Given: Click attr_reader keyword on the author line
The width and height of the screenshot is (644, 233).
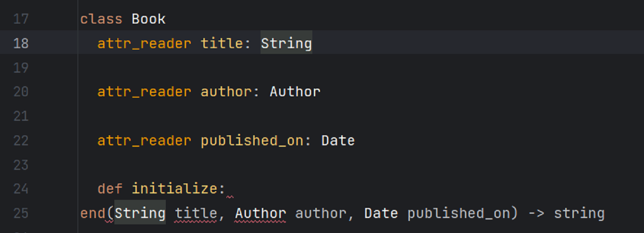Looking at the screenshot, I should [x=144, y=91].
